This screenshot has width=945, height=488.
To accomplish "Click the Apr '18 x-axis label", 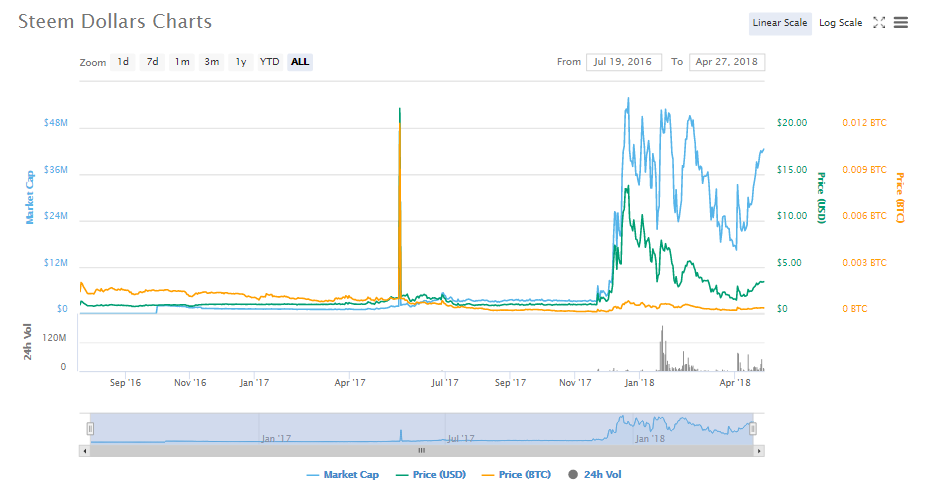I will 735,383.
